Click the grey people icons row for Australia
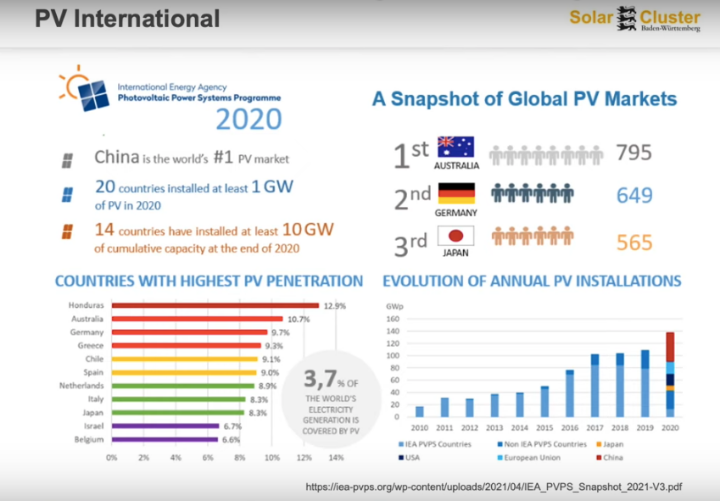The height and width of the screenshot is (501, 720). point(546,155)
